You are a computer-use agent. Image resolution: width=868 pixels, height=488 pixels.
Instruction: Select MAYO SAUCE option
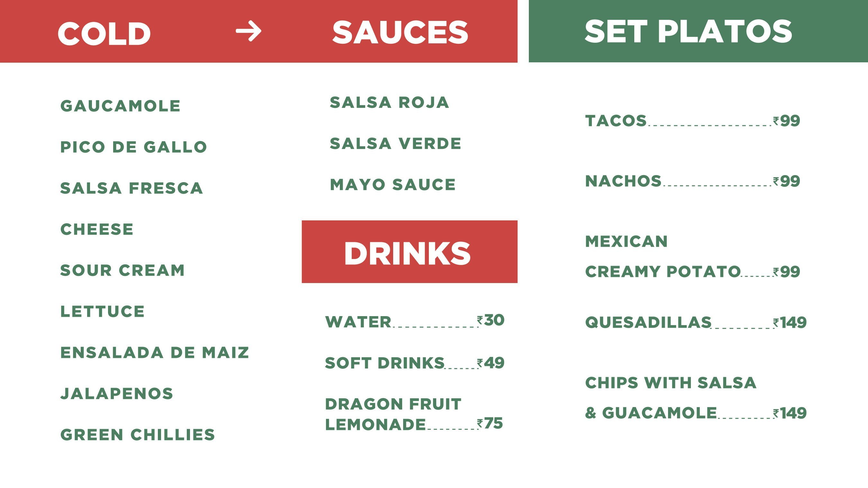click(x=393, y=184)
